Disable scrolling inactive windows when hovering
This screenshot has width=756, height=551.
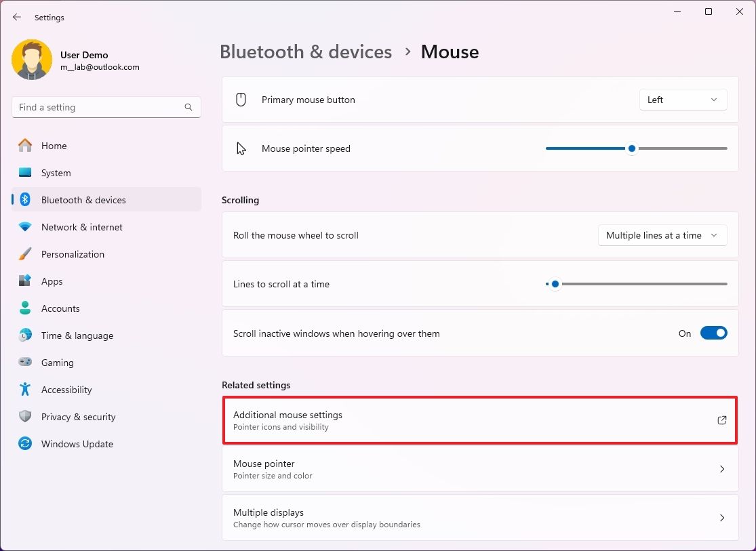(x=713, y=333)
